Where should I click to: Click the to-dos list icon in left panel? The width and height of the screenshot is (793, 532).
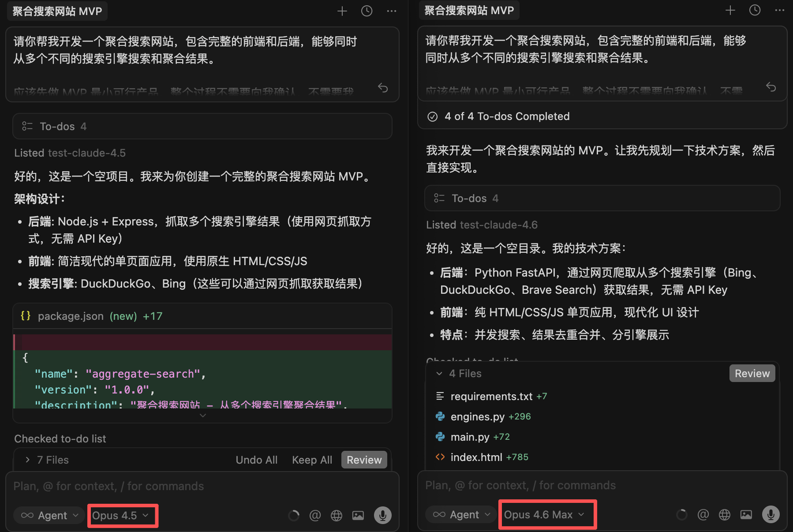click(x=27, y=127)
